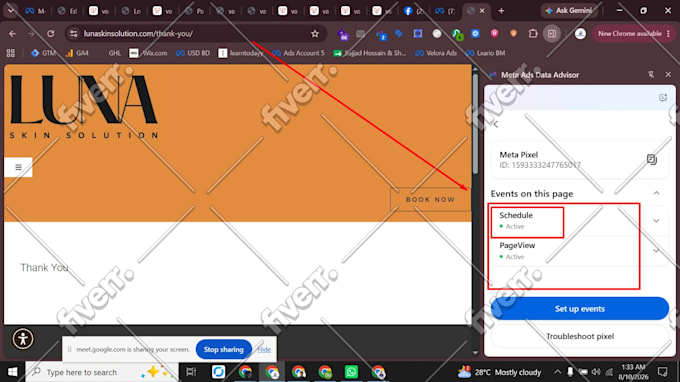Open the site information icon in address bar

pos(74,33)
